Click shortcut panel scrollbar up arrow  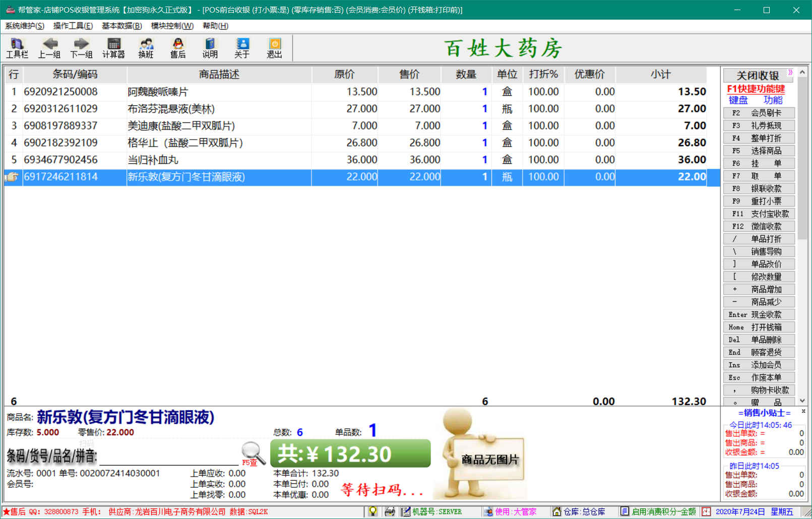coord(802,73)
